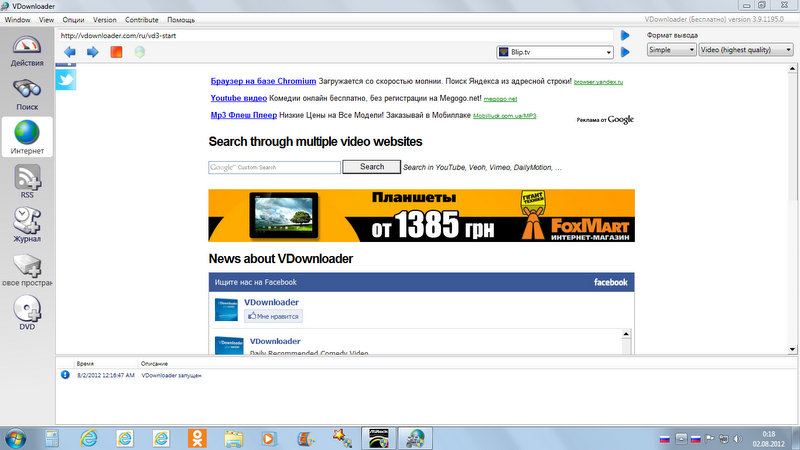Click the megogo.net green link
Image resolution: width=800 pixels, height=450 pixels.
[500, 99]
